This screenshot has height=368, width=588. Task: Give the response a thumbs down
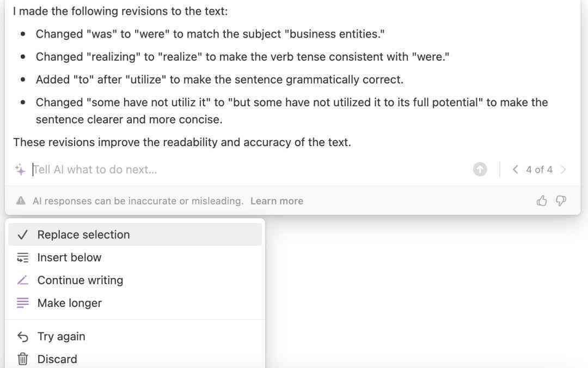click(561, 201)
